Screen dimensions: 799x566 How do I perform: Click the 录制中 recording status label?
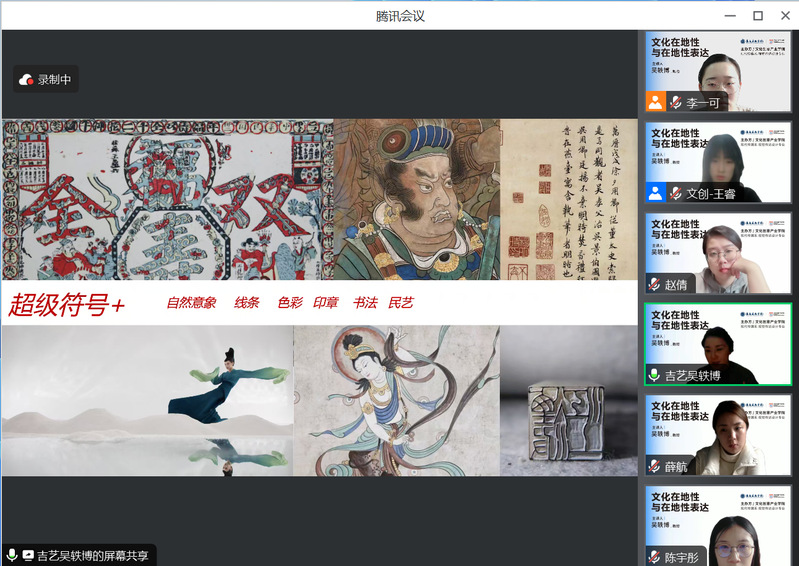click(x=55, y=79)
